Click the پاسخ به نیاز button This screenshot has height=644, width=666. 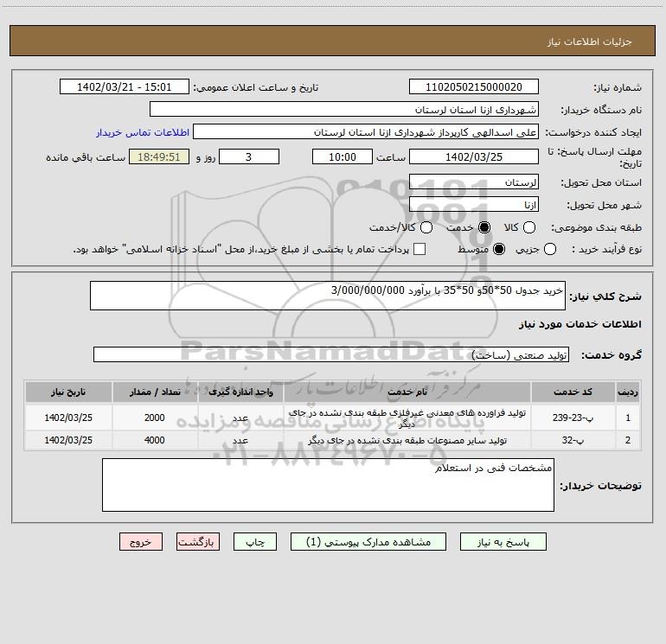[x=503, y=542]
